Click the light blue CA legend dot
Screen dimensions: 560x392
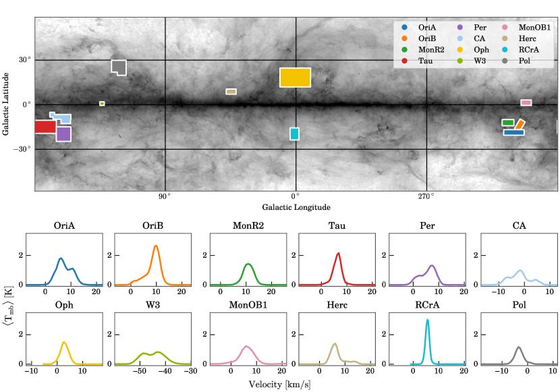click(x=460, y=38)
